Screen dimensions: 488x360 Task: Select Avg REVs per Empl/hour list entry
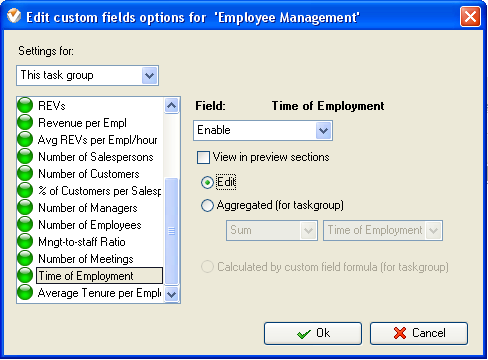tap(98, 140)
